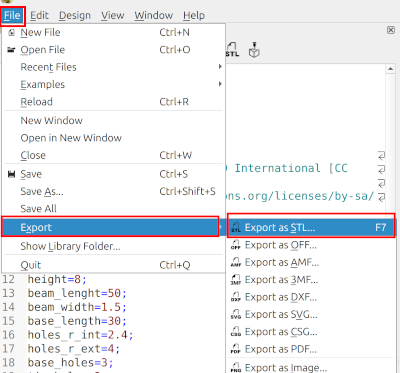
Task: Choose Export as 3MF...
Action: point(311,280)
